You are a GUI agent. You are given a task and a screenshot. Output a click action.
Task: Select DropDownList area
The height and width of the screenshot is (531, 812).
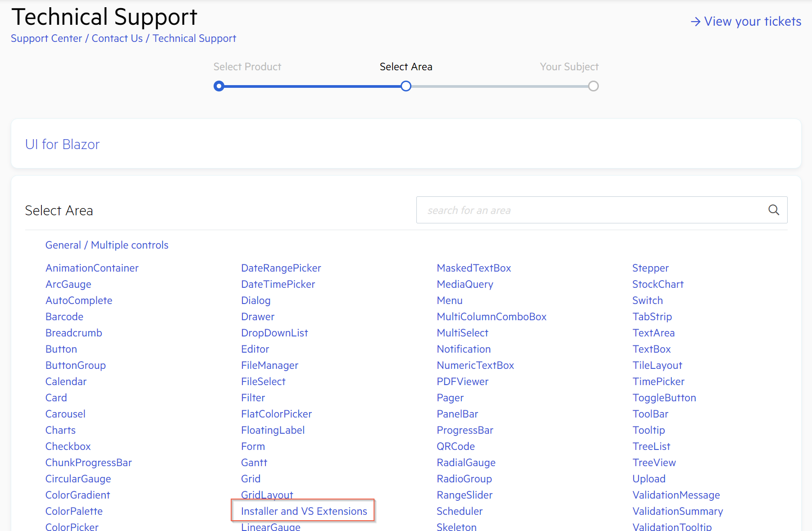[274, 333]
